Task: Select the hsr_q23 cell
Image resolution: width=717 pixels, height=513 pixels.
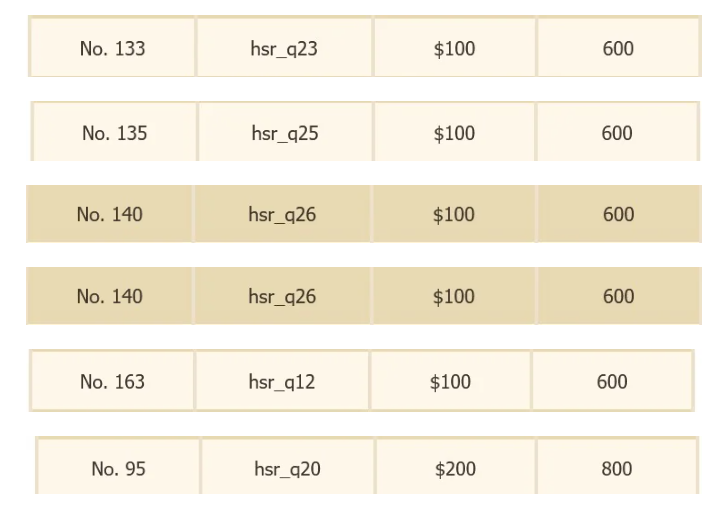Action: coord(284,48)
